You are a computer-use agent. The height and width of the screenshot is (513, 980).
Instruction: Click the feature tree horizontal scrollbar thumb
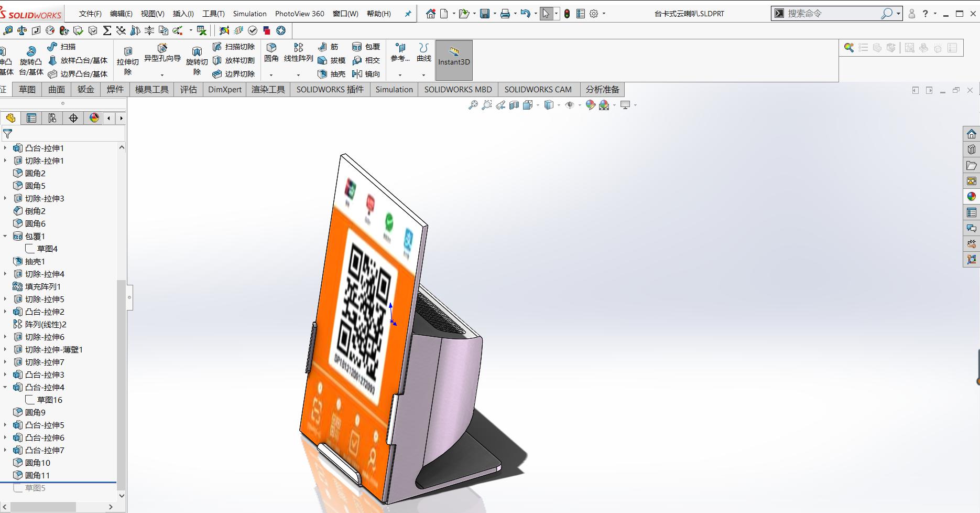click(43, 507)
